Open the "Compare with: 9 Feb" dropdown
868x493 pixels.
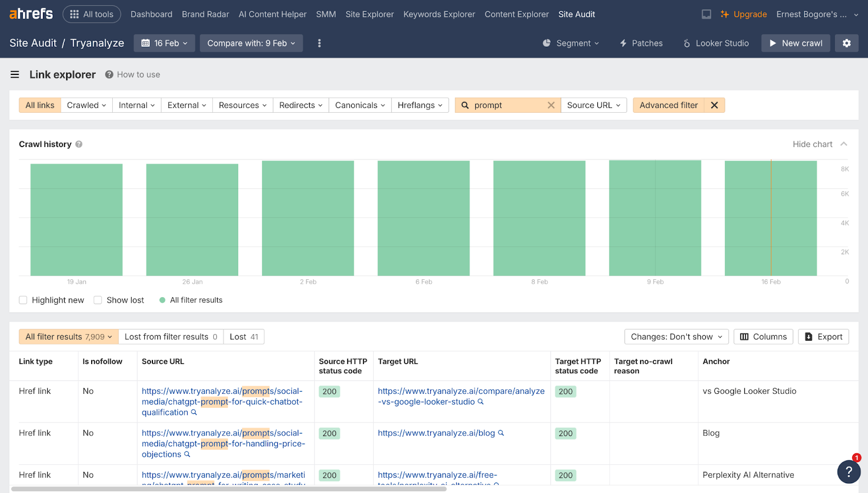[x=251, y=43]
